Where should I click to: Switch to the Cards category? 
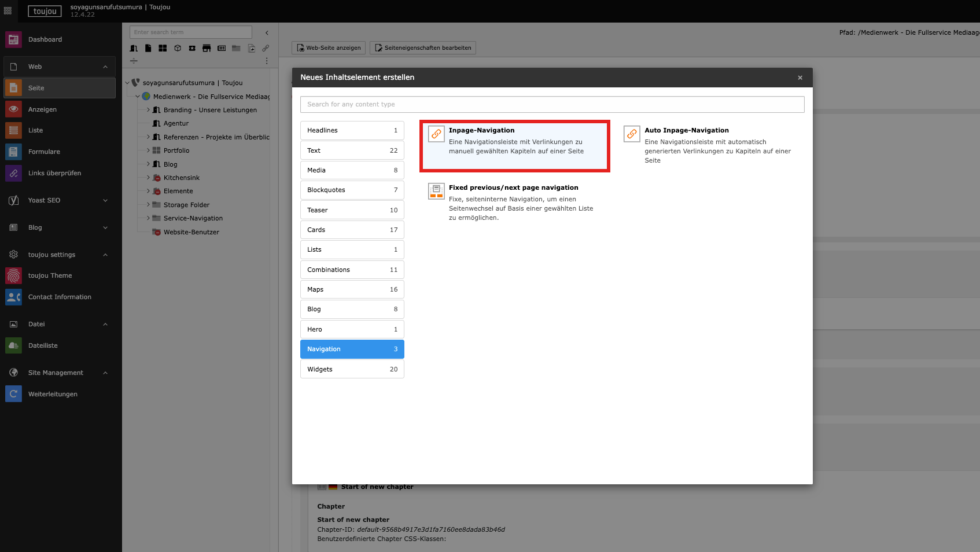pos(352,230)
